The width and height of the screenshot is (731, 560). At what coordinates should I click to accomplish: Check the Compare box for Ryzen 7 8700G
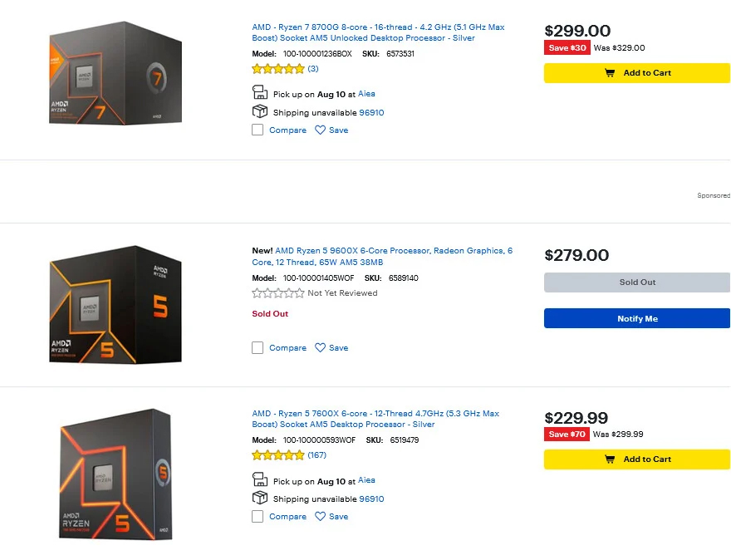pyautogui.click(x=258, y=130)
